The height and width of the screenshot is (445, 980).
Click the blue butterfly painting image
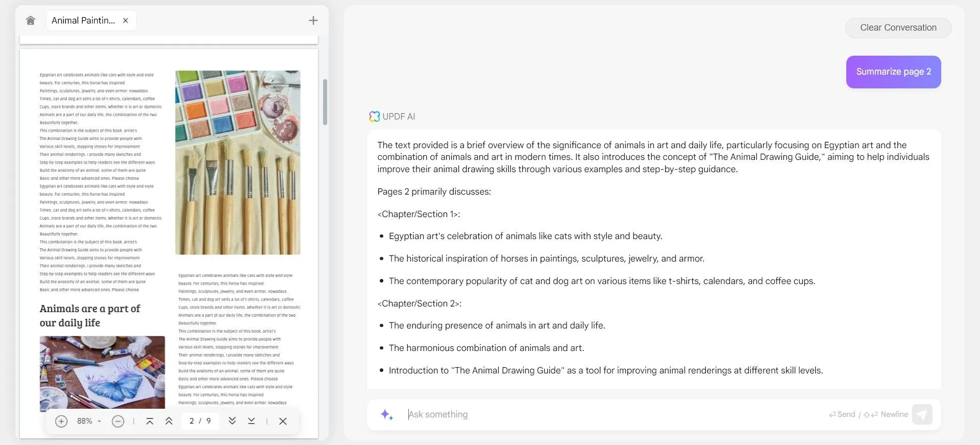(102, 372)
